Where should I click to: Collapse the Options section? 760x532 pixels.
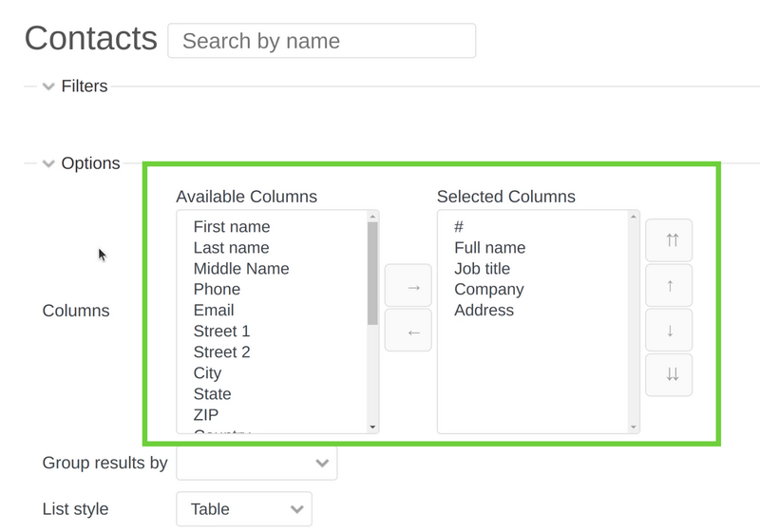click(48, 163)
